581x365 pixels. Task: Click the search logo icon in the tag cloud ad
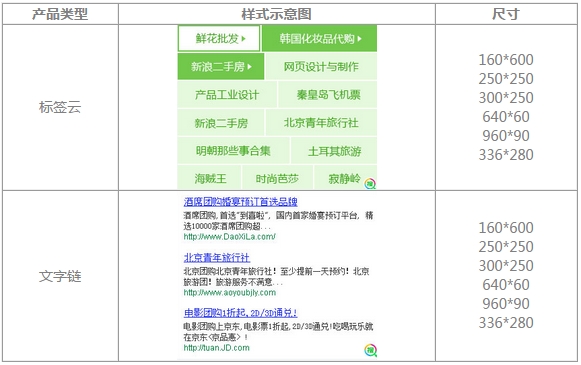[x=370, y=183]
